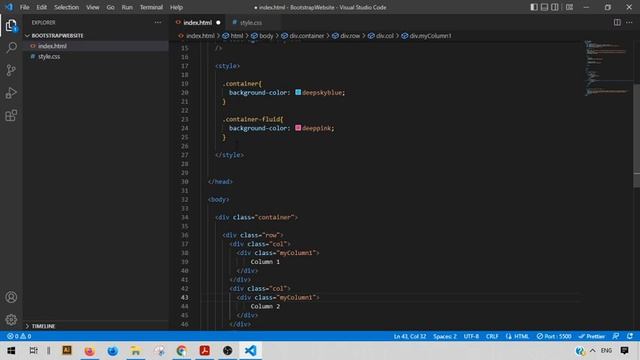Toggle the primary side bar layout icon

[534, 7]
